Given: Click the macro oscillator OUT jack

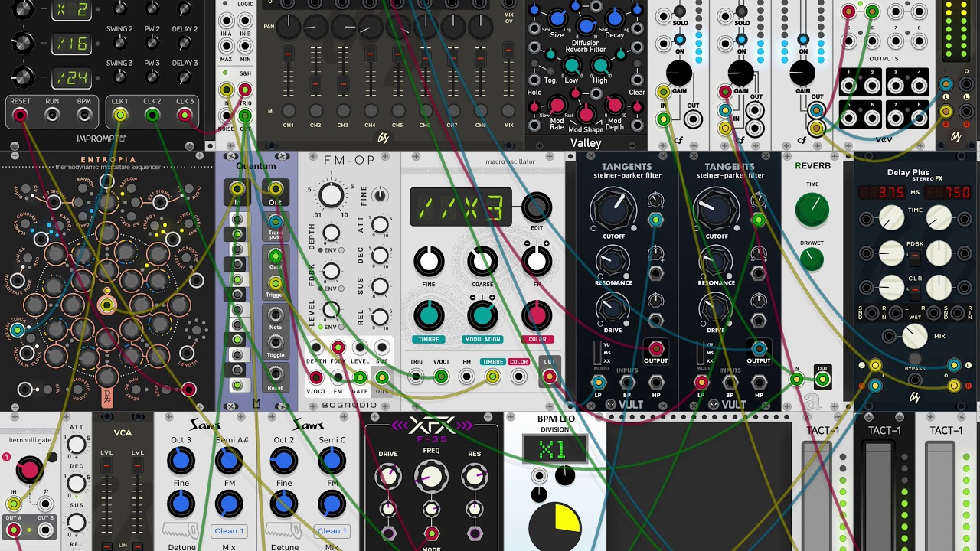Looking at the screenshot, I should (549, 377).
